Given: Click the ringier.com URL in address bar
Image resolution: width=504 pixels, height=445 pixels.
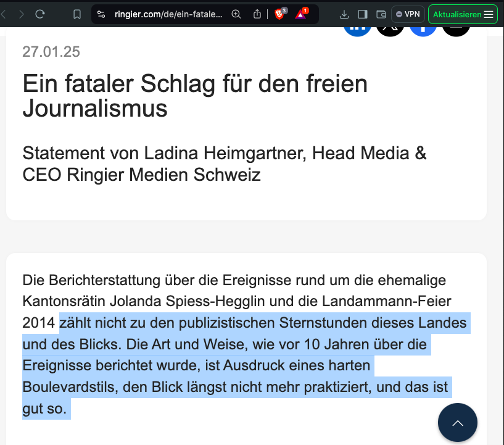Looking at the screenshot, I should coord(168,14).
